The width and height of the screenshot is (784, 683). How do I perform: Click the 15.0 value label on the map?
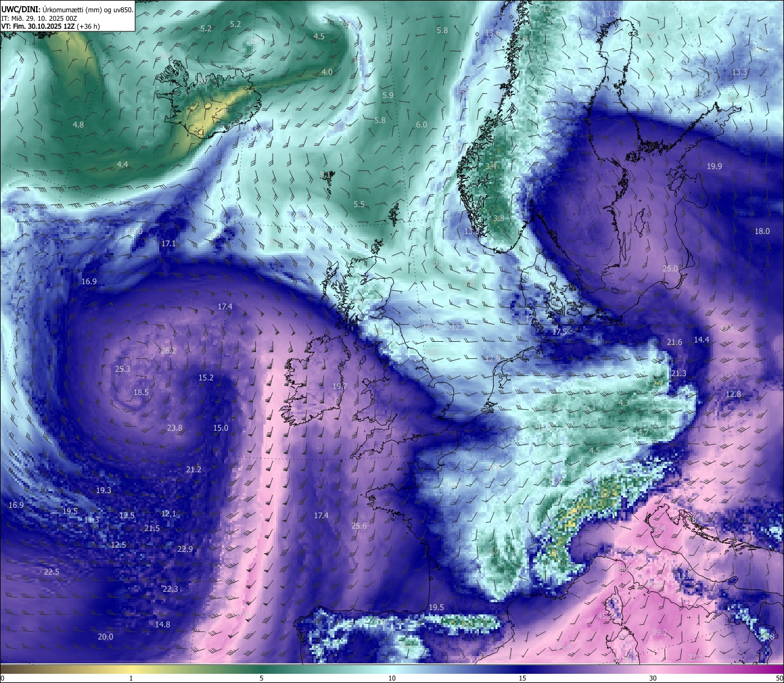pyautogui.click(x=221, y=428)
